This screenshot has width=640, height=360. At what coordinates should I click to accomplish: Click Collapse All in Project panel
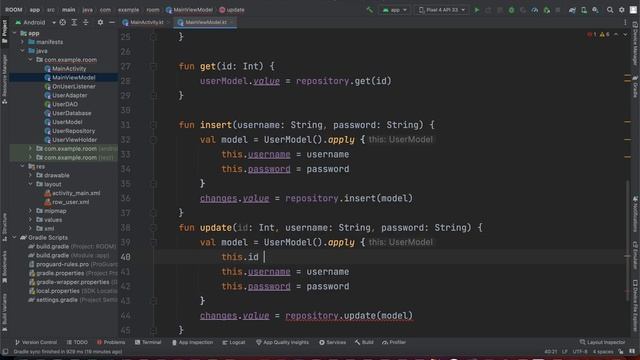[x=85, y=22]
